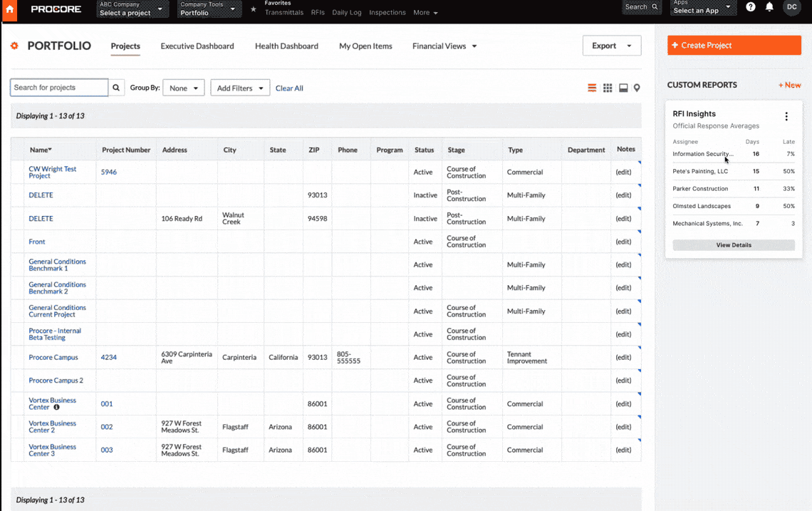This screenshot has width=812, height=511.
Task: Click the Create Project button
Action: pyautogui.click(x=734, y=45)
